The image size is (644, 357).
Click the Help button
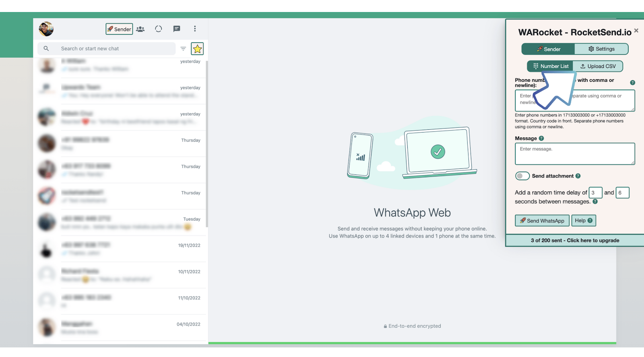coord(584,221)
